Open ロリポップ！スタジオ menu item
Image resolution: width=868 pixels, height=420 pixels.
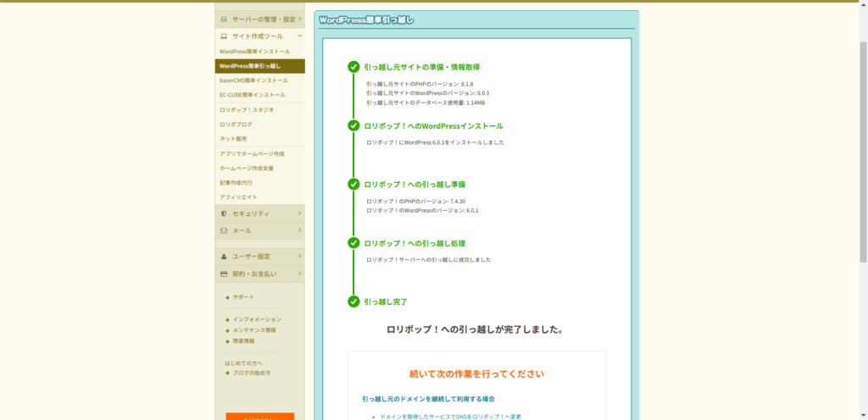259,110
